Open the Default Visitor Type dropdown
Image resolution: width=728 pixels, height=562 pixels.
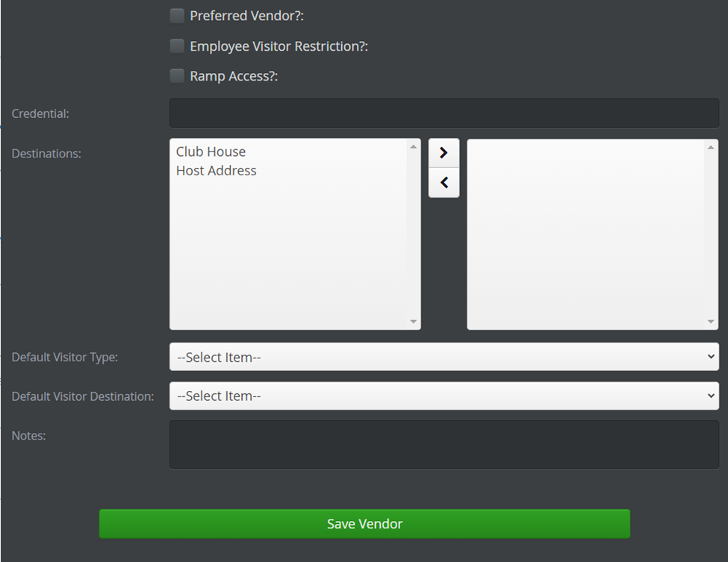444,357
